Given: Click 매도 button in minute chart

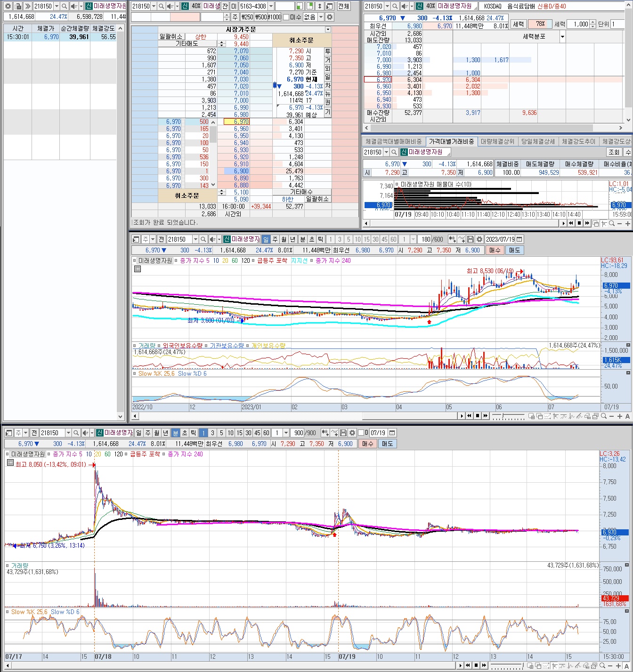Looking at the screenshot, I should click(387, 444).
